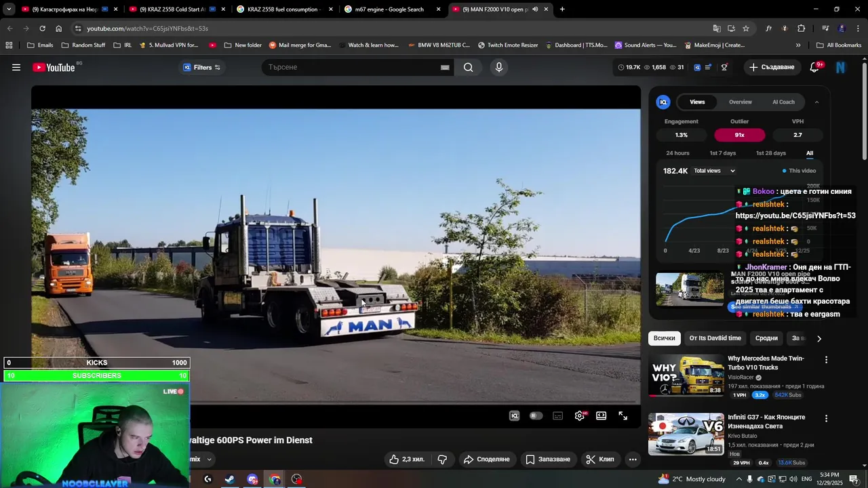The height and width of the screenshot is (488, 868).
Task: Open the weather widget 2°C Mostly cloudy
Action: 692,479
